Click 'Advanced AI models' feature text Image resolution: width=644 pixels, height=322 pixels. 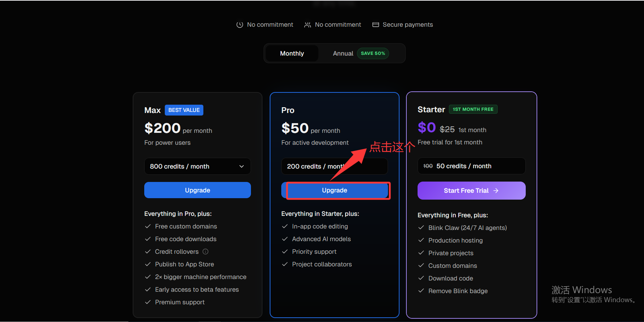click(321, 239)
